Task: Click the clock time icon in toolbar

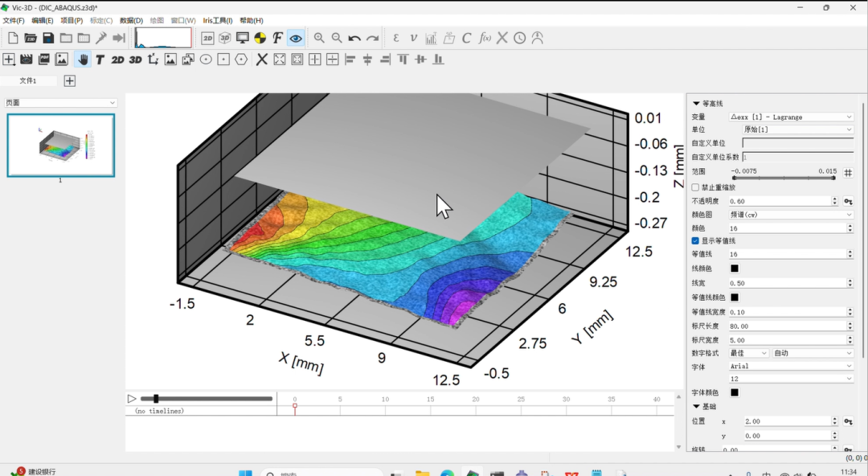Action: coord(520,38)
